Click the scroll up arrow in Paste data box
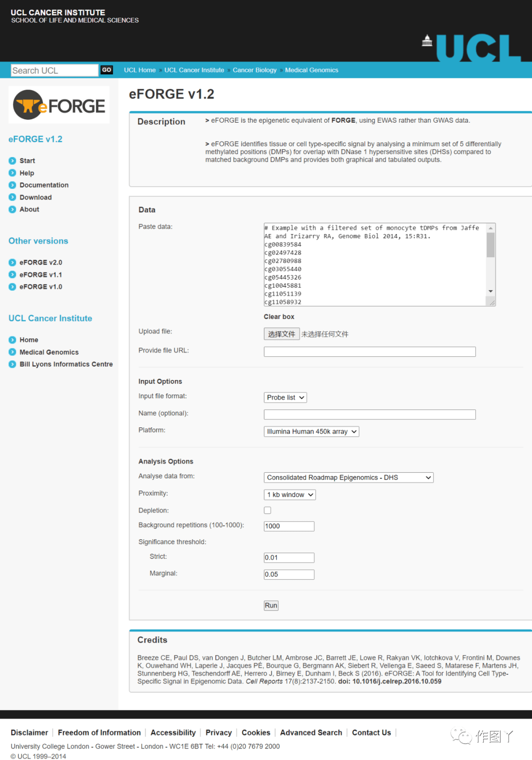 click(x=491, y=228)
